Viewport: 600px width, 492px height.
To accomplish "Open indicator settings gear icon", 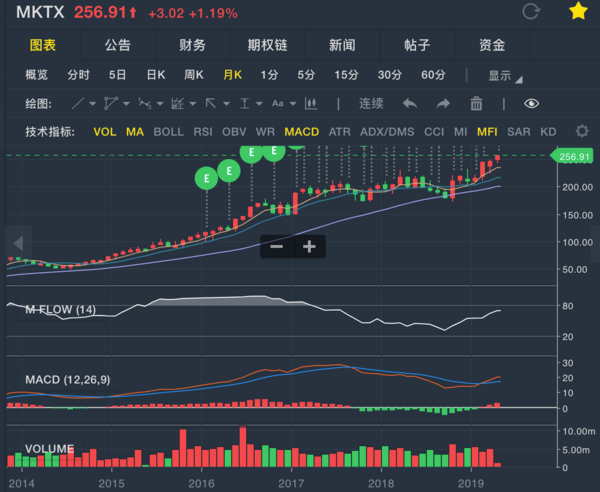I will point(582,131).
